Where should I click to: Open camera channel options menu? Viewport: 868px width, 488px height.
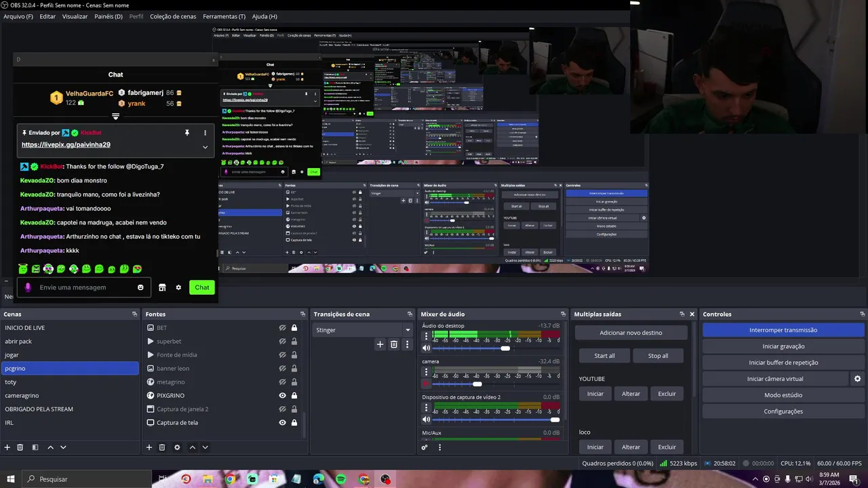[427, 371]
